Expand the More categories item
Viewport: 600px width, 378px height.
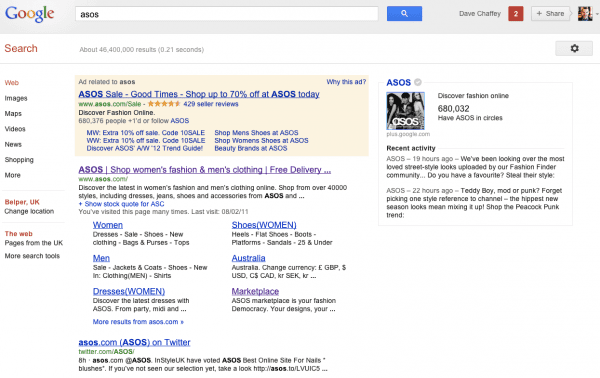[x=13, y=175]
